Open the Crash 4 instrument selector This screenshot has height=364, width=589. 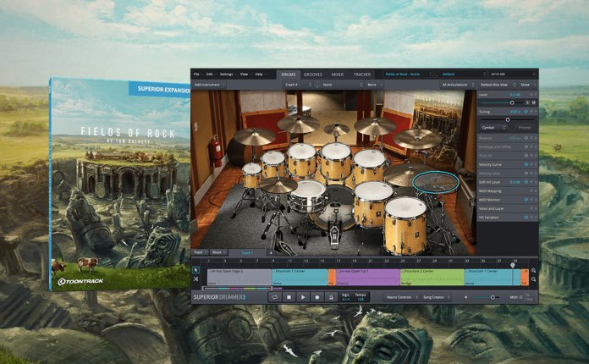pyautogui.click(x=298, y=85)
